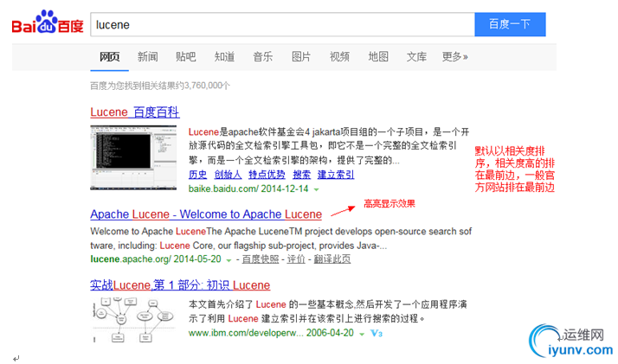Screen dimensions: 618x364
Task: Click the result count text 3,760,000个
Action: pyautogui.click(x=207, y=86)
